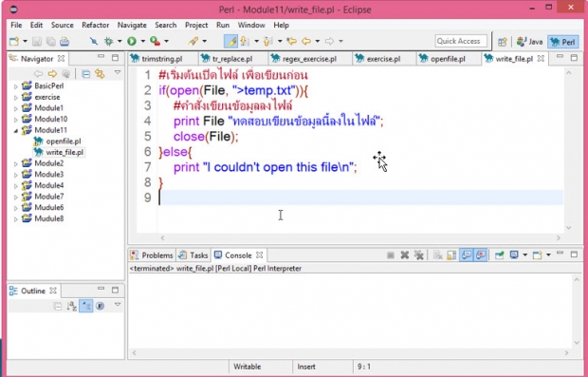Toggle the highlighted Outline view filter button
This screenshot has width=588, height=377.
[x=86, y=306]
